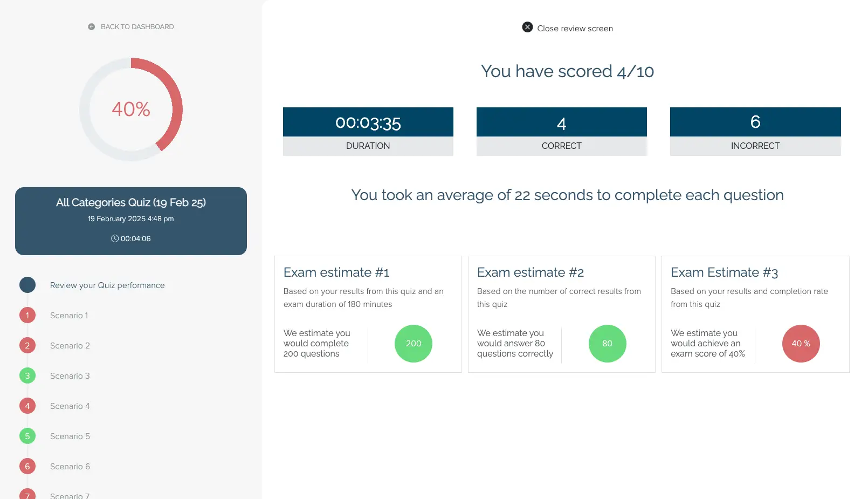Select the green Scenario 3 number circle

(27, 375)
